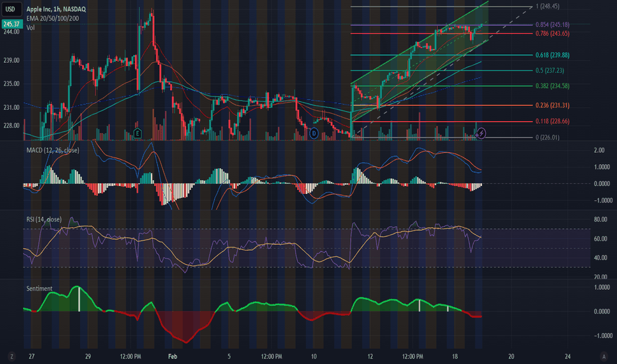The width and height of the screenshot is (617, 364).
Task: Click the time axis date '20'
Action: 511,357
